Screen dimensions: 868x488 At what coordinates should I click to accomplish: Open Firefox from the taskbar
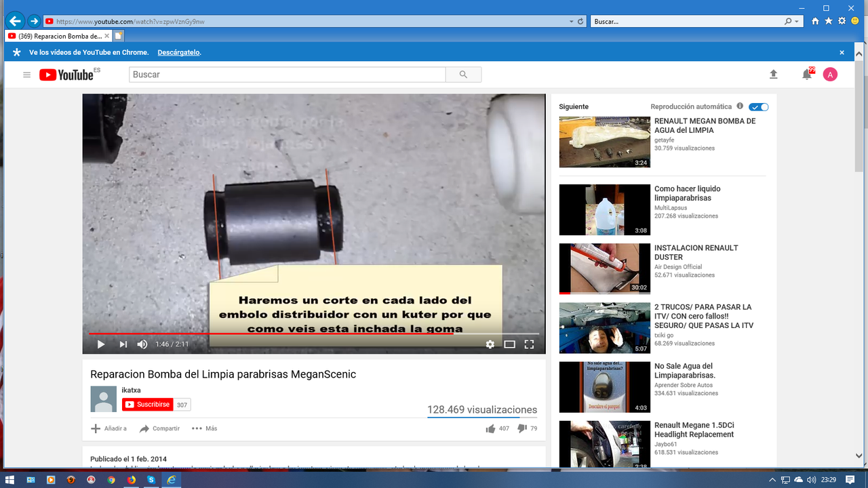pyautogui.click(x=131, y=479)
